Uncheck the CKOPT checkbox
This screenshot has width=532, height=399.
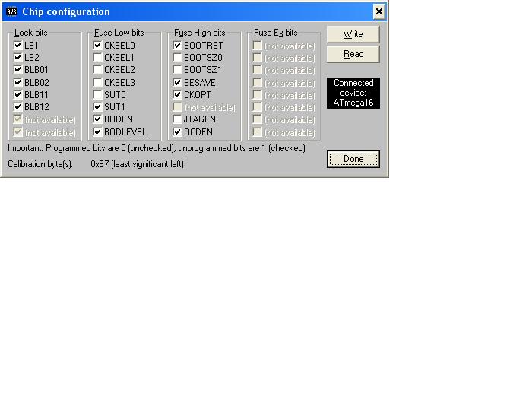pos(177,95)
